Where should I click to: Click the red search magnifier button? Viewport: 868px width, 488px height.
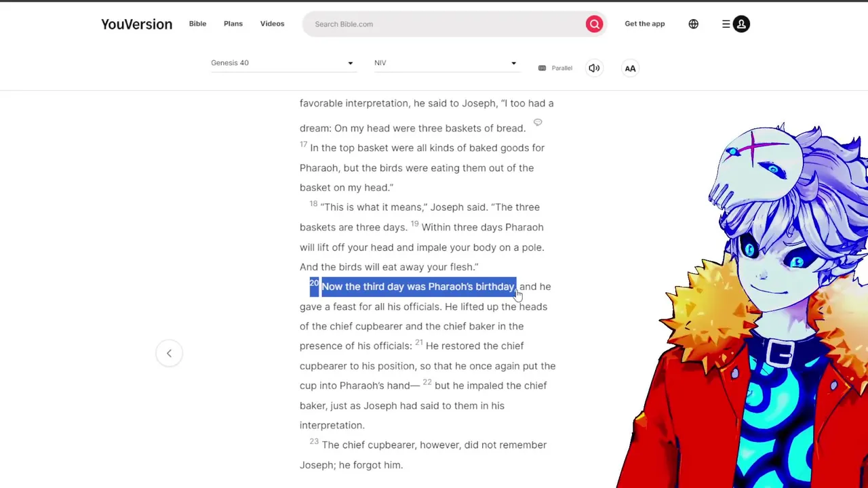coord(594,24)
